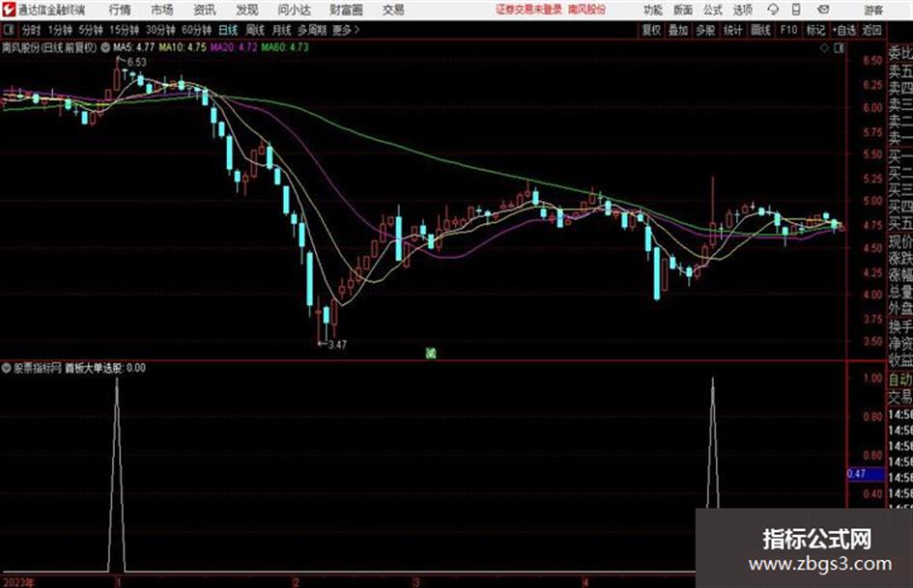
Task: Switch to the 分时 period tab
Action: point(31,30)
